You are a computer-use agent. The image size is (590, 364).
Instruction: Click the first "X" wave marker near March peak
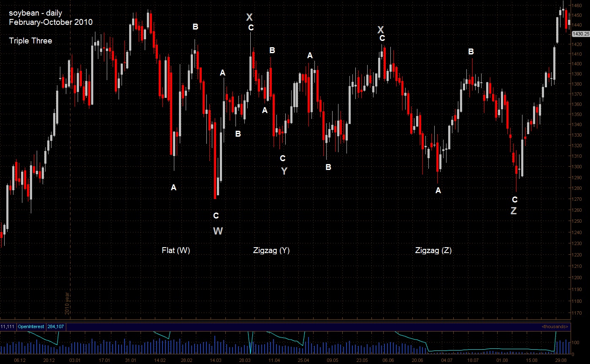pyautogui.click(x=249, y=17)
